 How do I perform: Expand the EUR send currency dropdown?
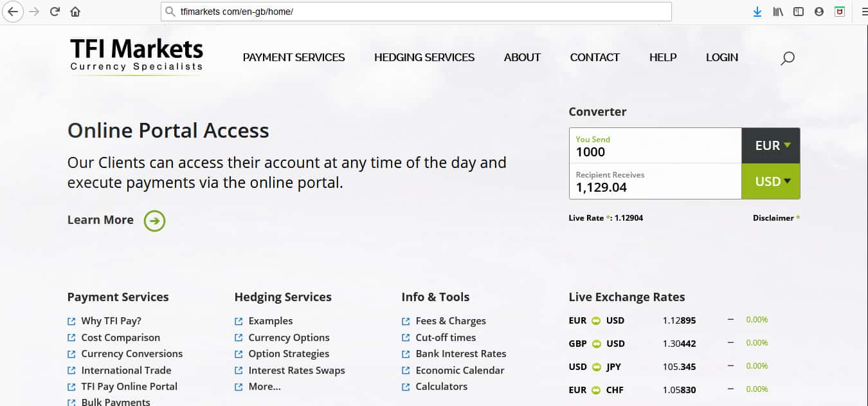click(x=771, y=145)
